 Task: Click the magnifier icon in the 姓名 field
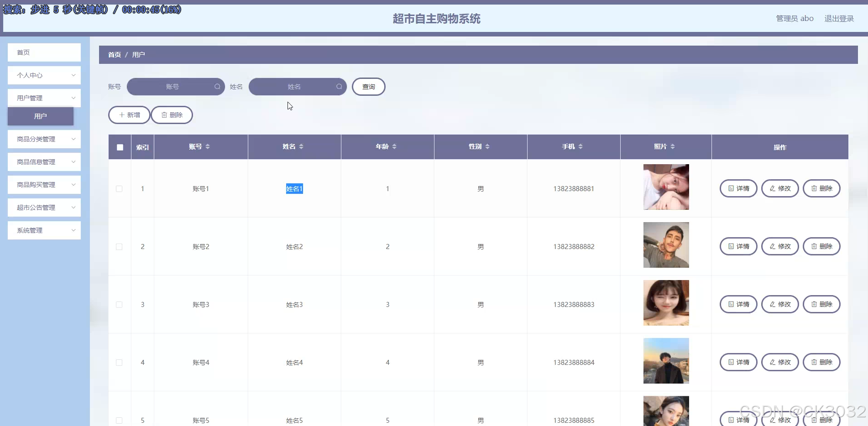point(339,87)
